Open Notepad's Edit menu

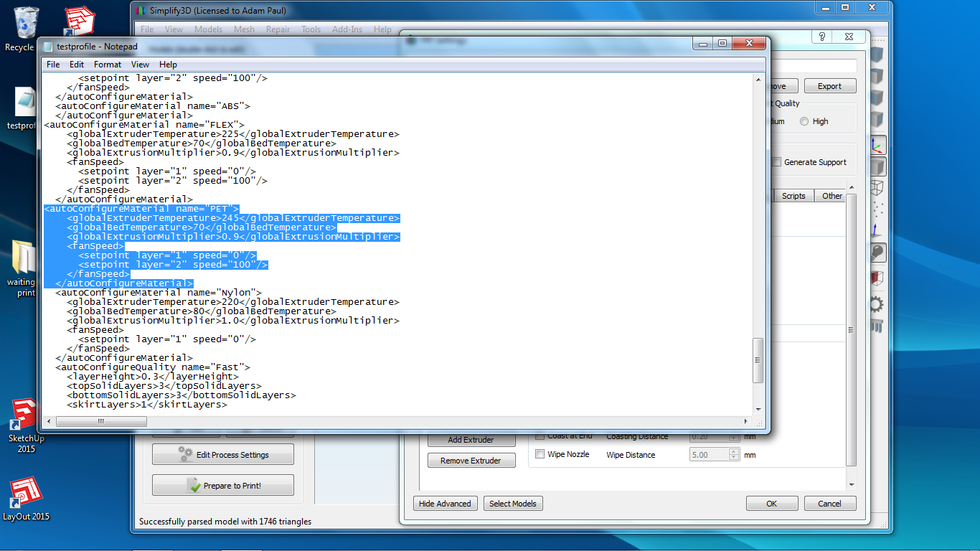pyautogui.click(x=77, y=65)
